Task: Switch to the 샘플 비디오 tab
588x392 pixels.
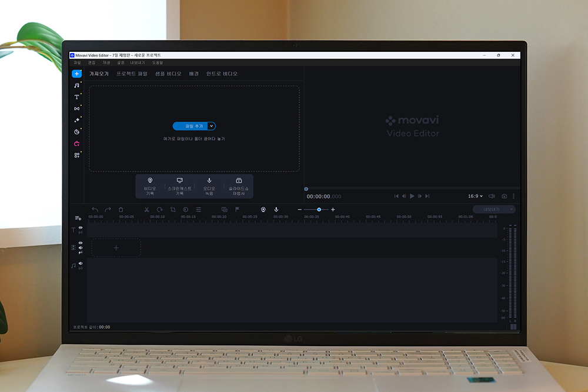Action: [x=168, y=74]
